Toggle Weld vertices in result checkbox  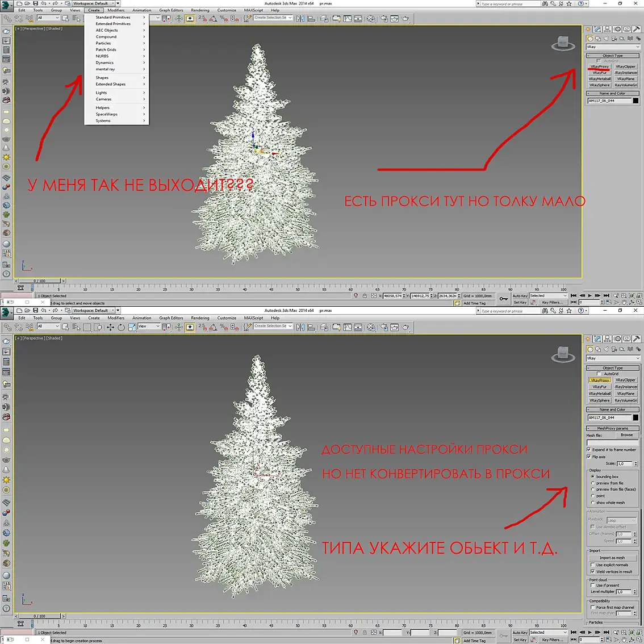pos(593,571)
